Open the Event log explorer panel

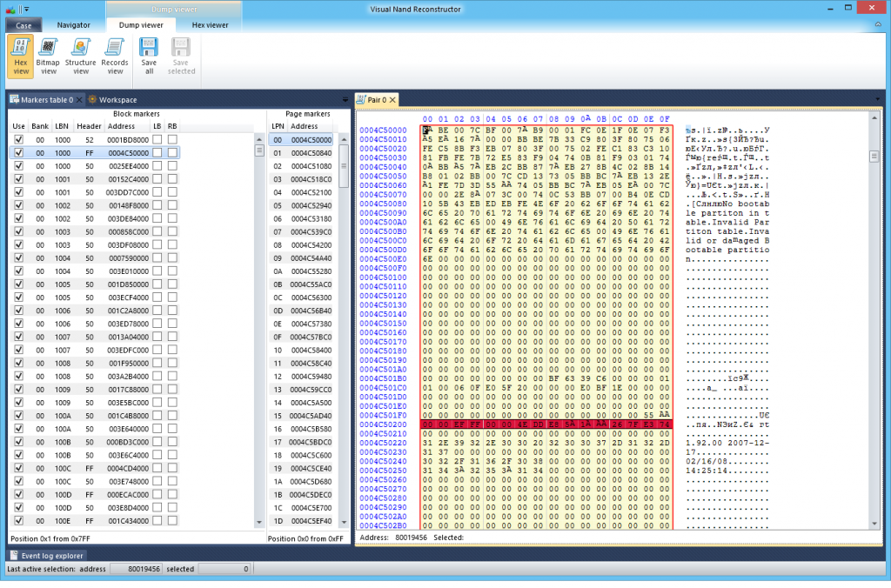[x=47, y=556]
